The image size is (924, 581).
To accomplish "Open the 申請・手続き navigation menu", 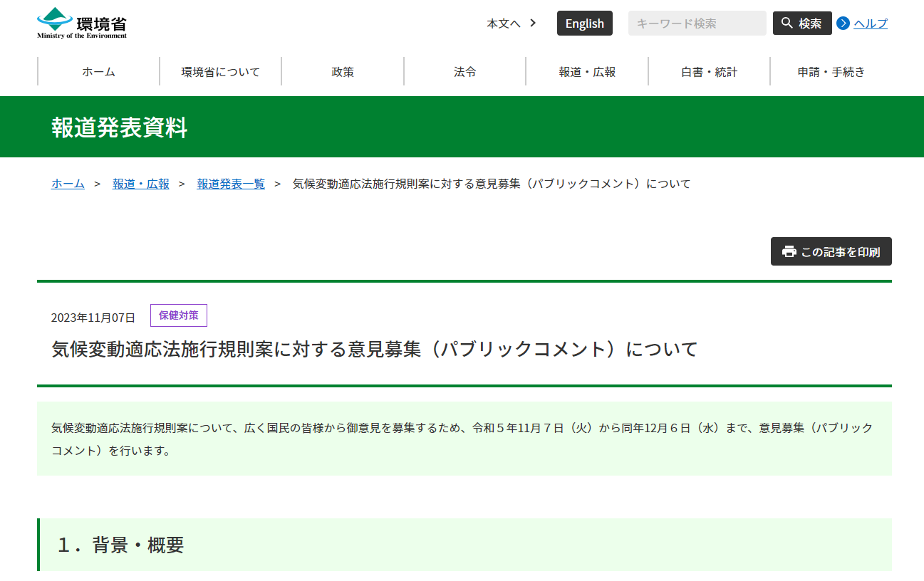I will [x=830, y=71].
